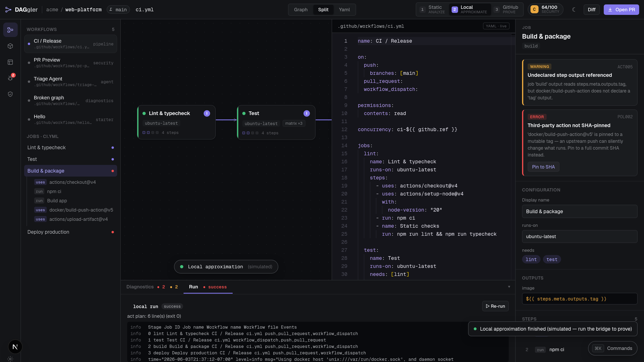
Task: Click the Diff button
Action: pyautogui.click(x=591, y=10)
